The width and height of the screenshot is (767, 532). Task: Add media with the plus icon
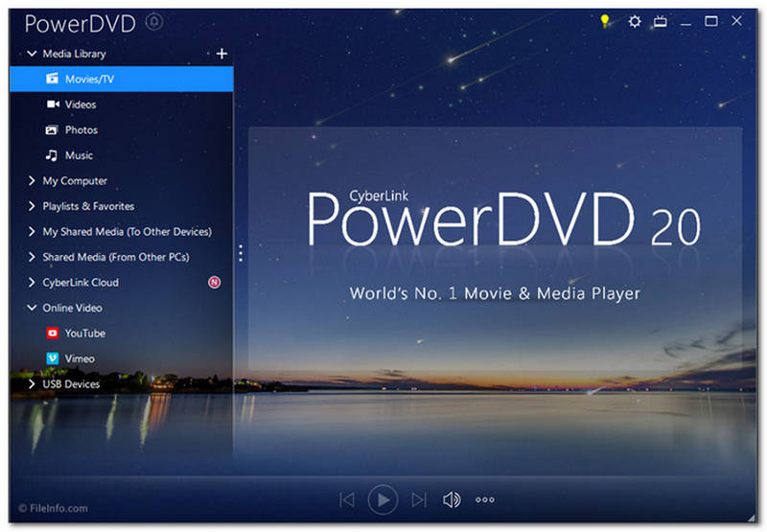222,54
